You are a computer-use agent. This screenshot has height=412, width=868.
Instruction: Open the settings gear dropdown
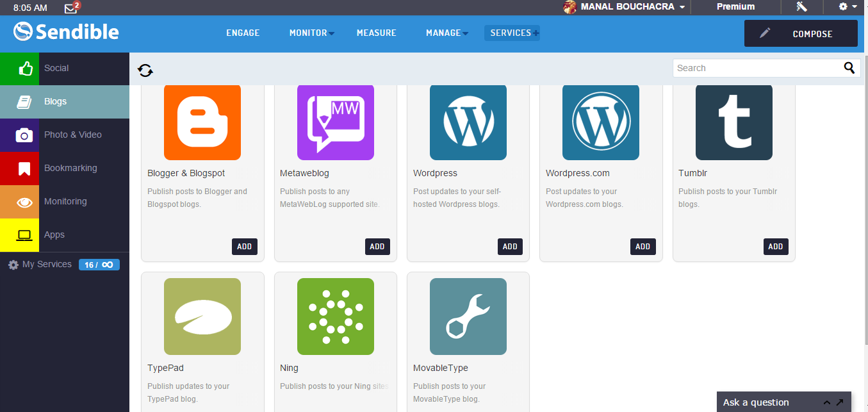click(x=848, y=7)
